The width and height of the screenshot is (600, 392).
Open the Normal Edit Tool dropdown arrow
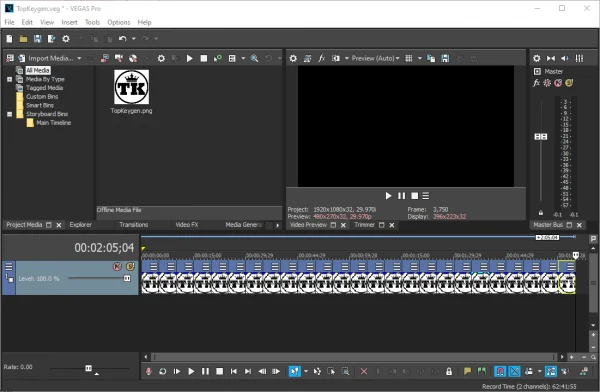(306, 371)
